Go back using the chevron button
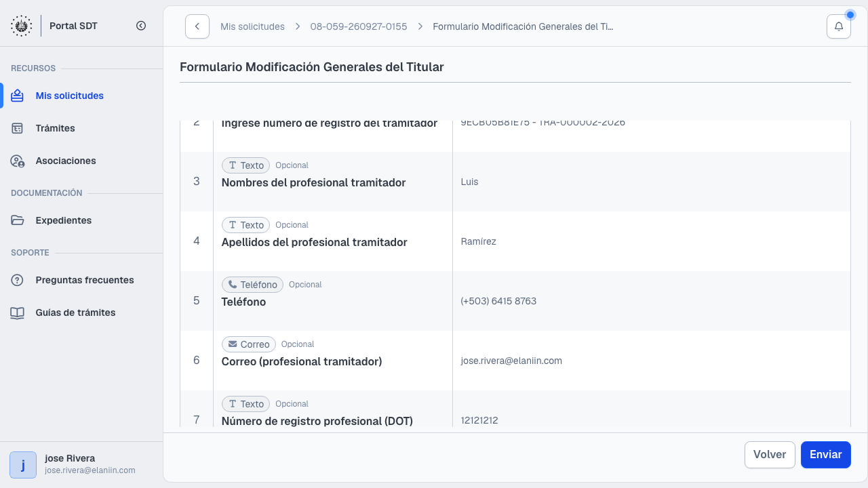 (197, 26)
